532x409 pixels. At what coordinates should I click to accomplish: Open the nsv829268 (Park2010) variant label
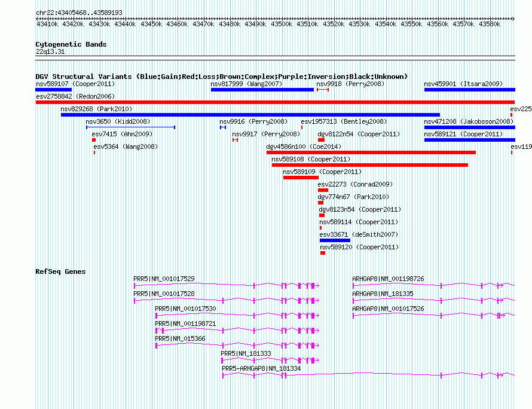[96, 109]
